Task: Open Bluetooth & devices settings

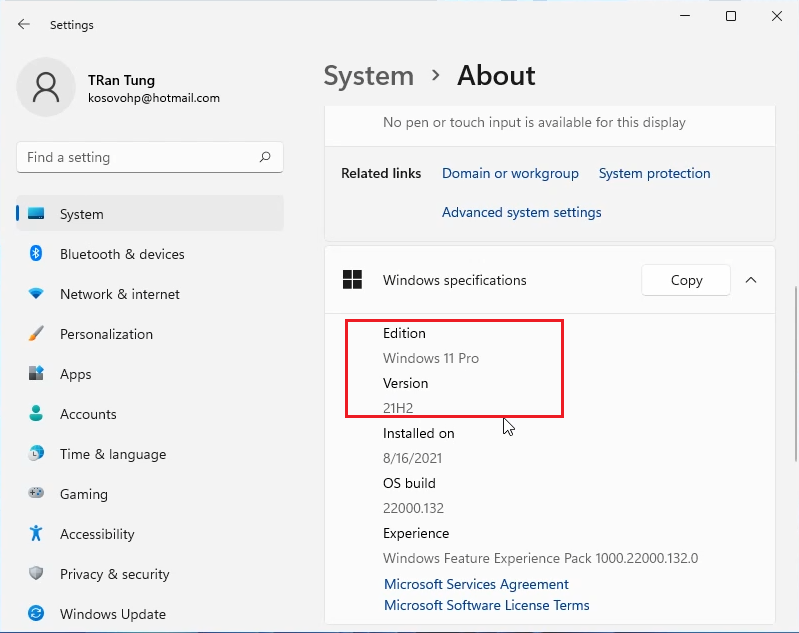Action: (150, 254)
